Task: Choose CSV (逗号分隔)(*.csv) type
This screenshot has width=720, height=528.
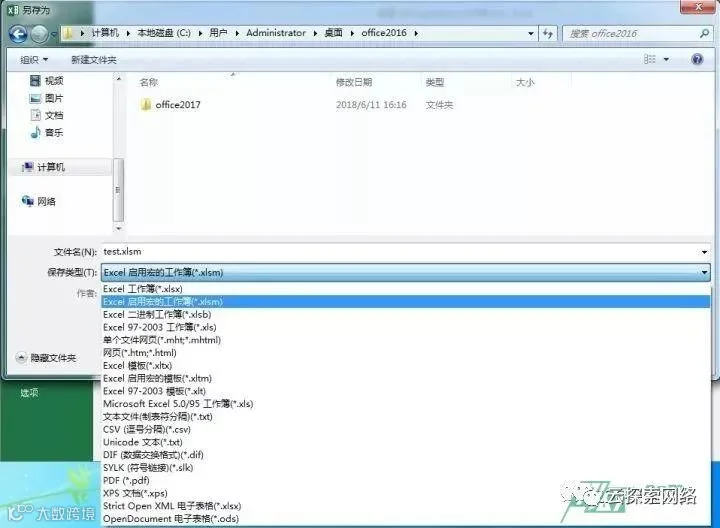Action: tap(405, 429)
